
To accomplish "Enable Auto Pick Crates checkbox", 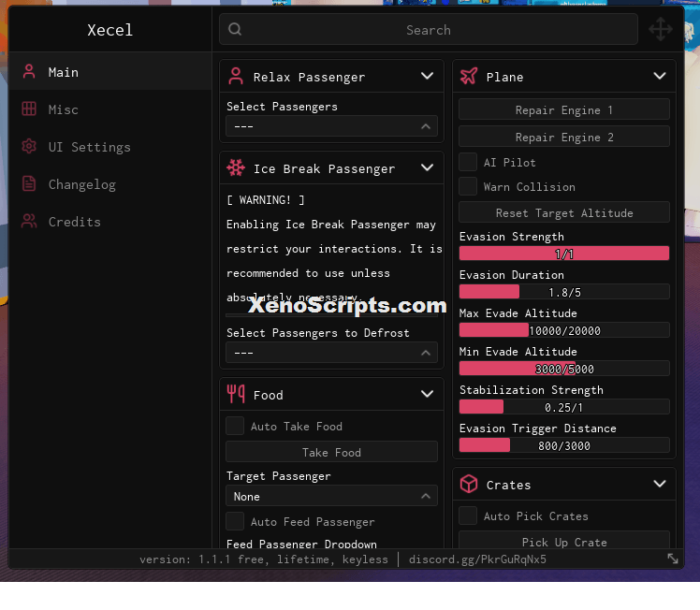I will 468,516.
